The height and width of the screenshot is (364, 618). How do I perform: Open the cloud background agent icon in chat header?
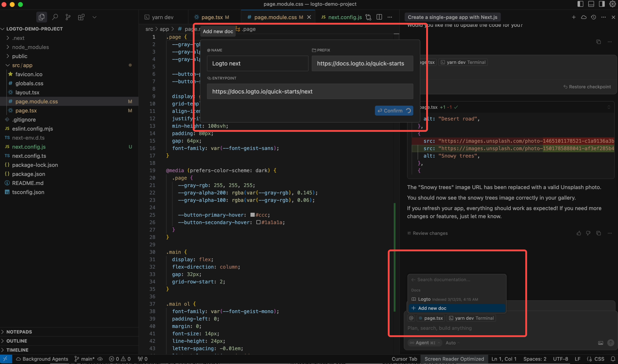584,17
